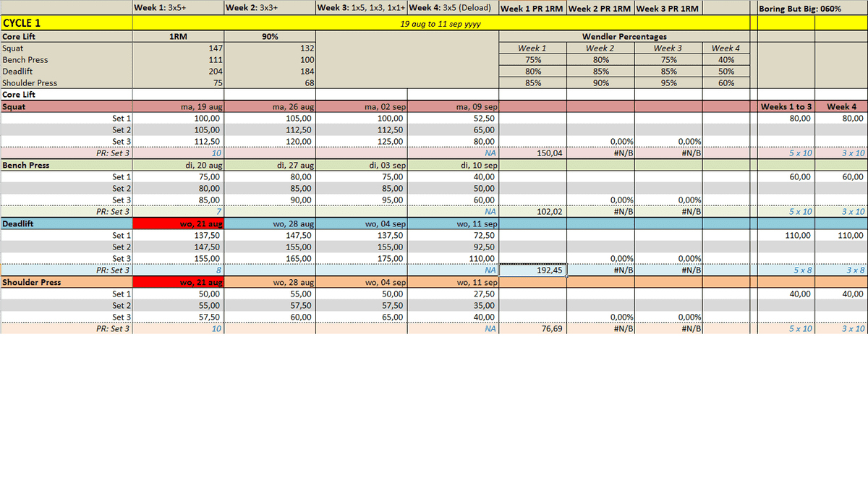This screenshot has height=499, width=868.
Task: Click the Week 3: 1x5, 1x3, 1x1+ header
Action: 361,9
